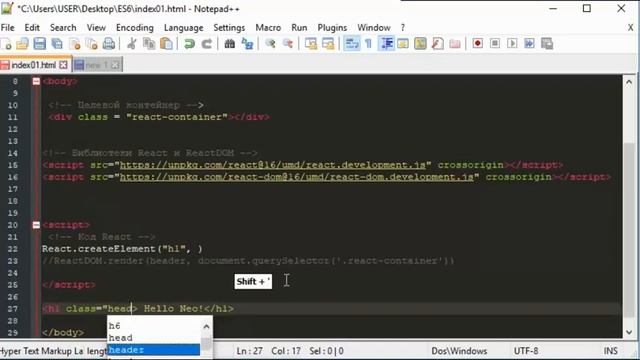Open the Plugins menu
This screenshot has height=360, width=640.
(x=332, y=28)
